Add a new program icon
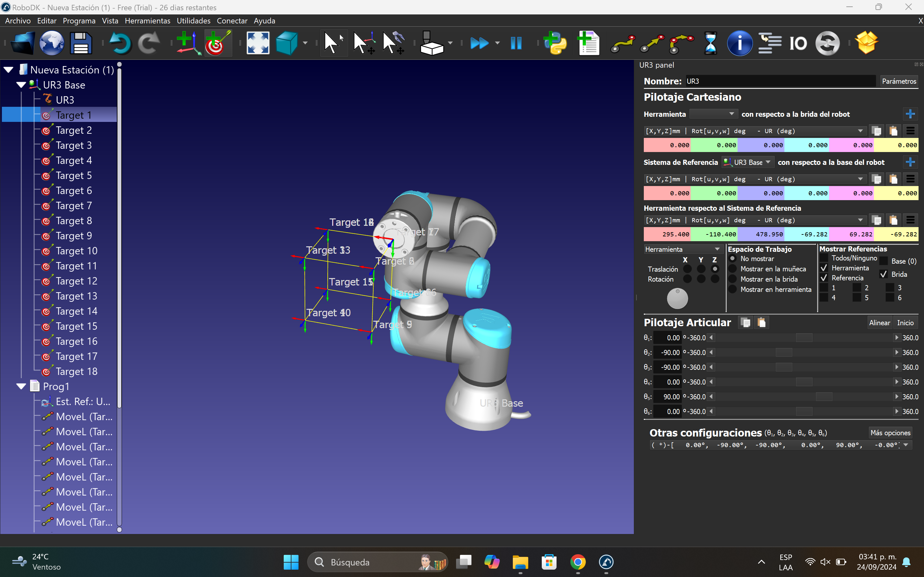 click(x=588, y=43)
